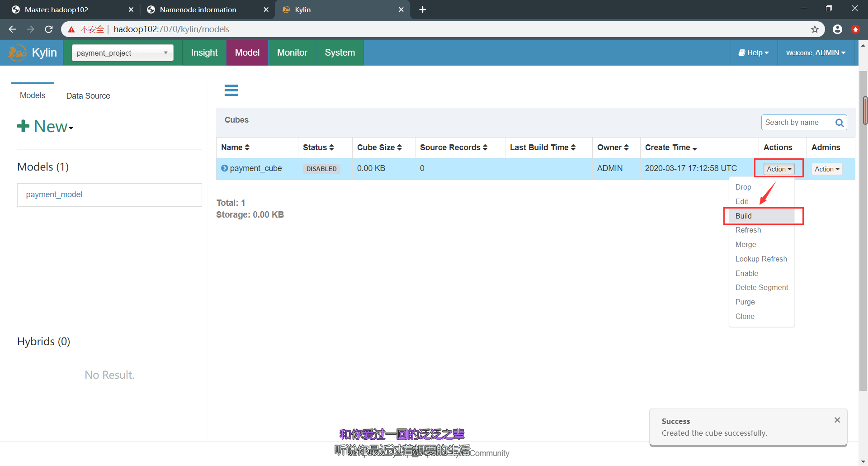Toggle the hamburger menu icon above Cubes
This screenshot has height=466, width=868.
pyautogui.click(x=231, y=90)
